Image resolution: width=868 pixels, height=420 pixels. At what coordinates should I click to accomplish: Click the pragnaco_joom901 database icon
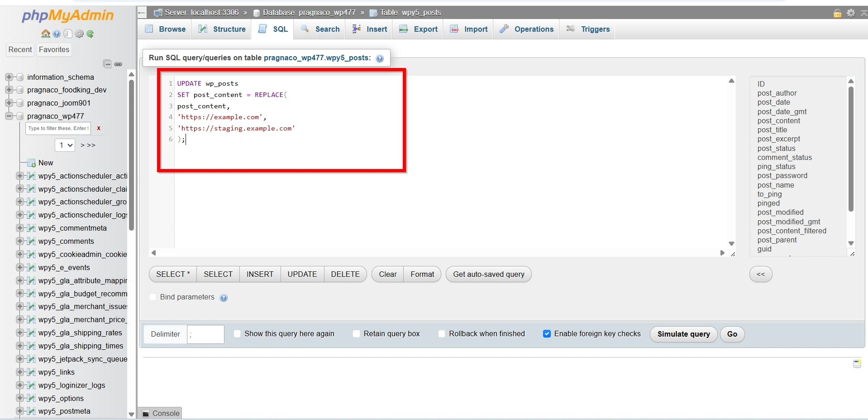pos(20,103)
